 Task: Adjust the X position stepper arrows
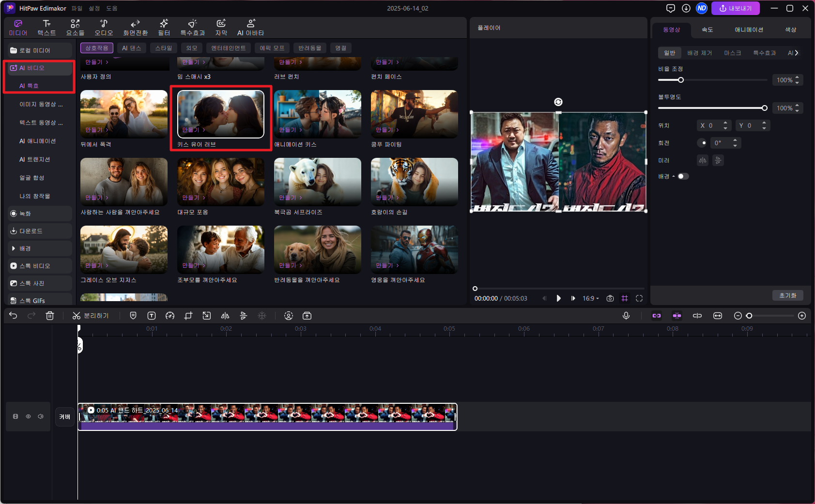click(x=725, y=125)
